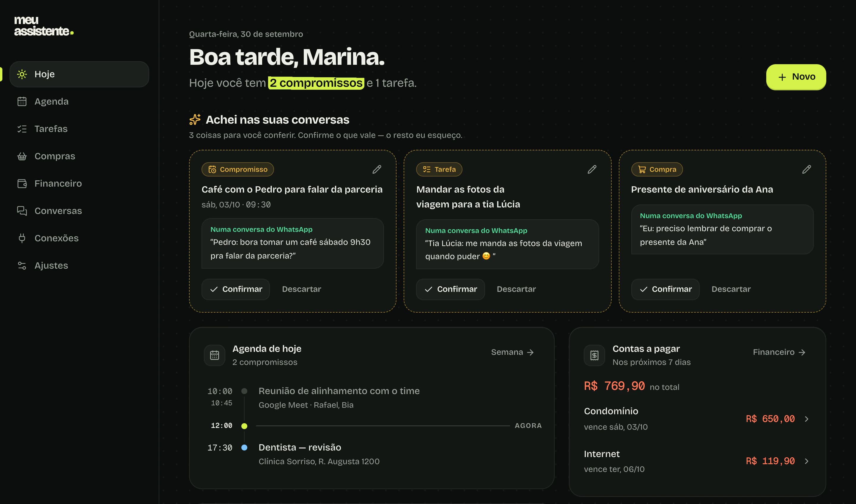The image size is (856, 504).
Task: Open Ajustes from the sidebar
Action: click(79, 266)
